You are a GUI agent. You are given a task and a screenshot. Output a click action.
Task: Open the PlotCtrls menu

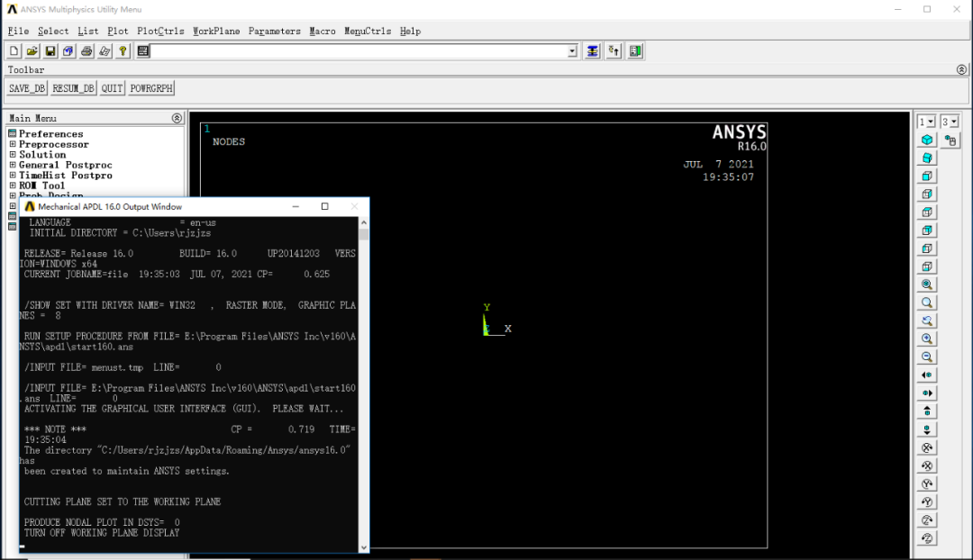pyautogui.click(x=160, y=31)
